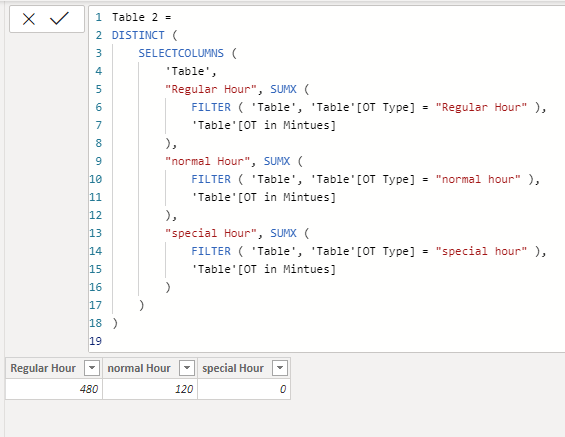
Task: Cancel the formula with the X icon
Action: pyautogui.click(x=29, y=19)
